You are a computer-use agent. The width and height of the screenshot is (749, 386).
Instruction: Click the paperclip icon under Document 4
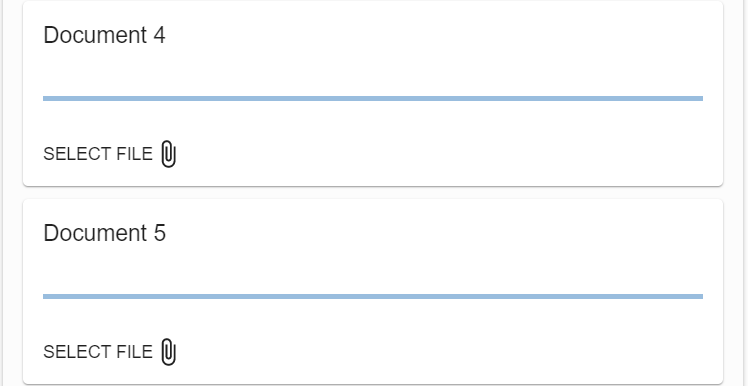pyautogui.click(x=168, y=154)
